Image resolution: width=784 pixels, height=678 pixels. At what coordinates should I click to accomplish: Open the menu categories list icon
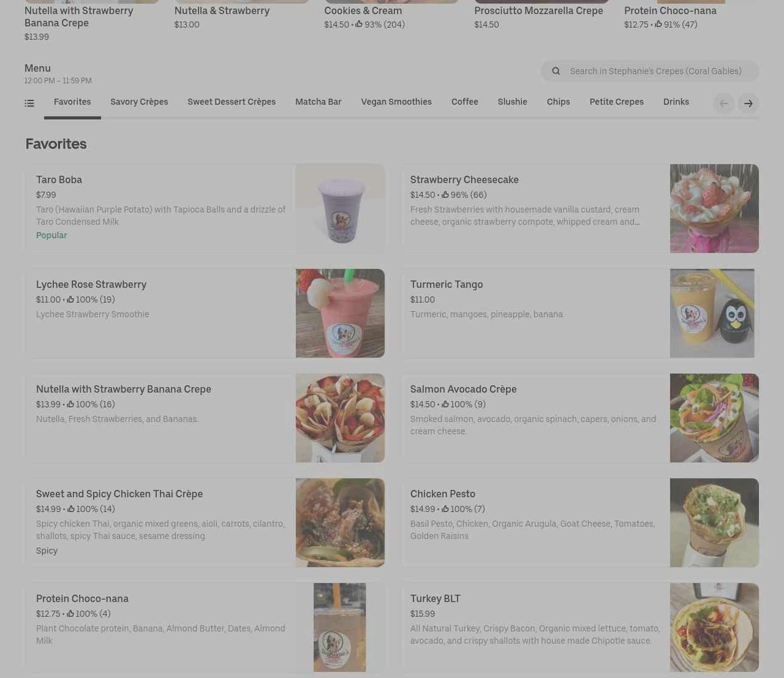(x=29, y=103)
